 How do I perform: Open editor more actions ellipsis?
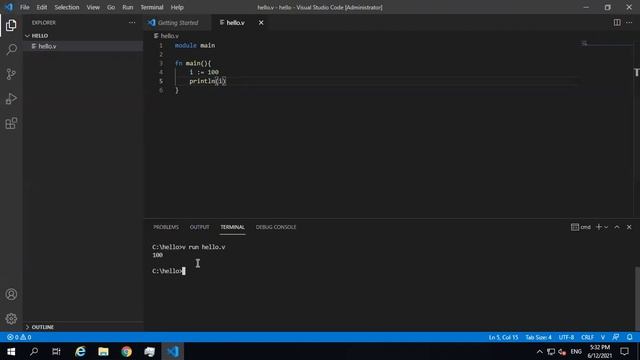(629, 22)
